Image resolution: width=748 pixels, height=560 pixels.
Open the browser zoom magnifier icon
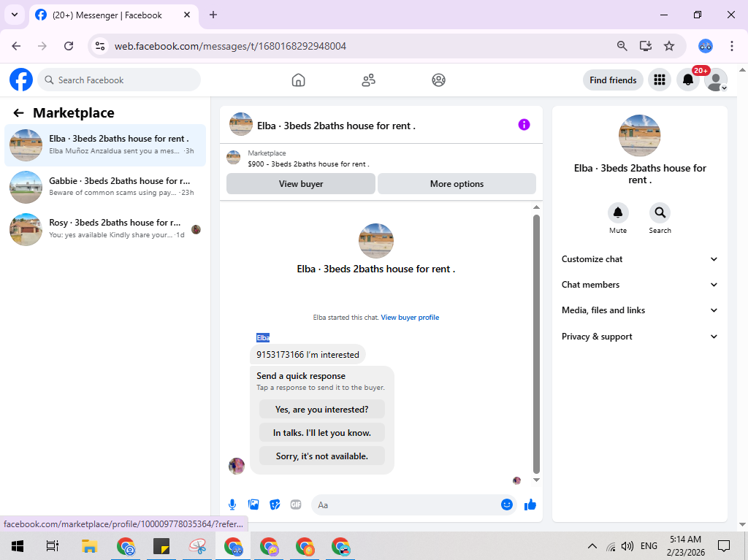(622, 46)
